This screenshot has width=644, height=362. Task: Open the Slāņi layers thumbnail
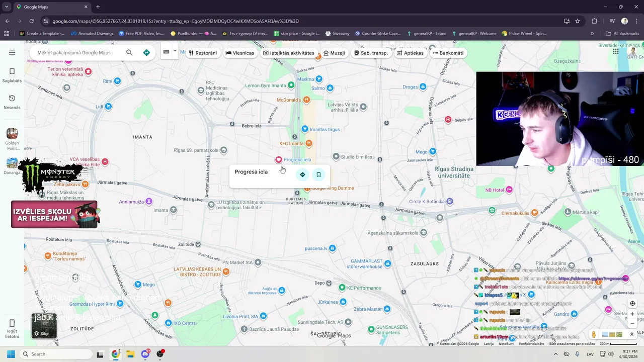pyautogui.click(x=44, y=325)
